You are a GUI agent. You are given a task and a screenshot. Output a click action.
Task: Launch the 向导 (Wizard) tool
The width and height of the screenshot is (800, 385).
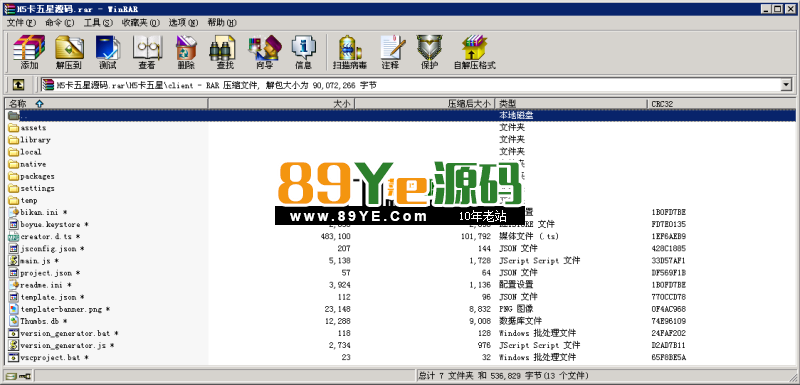coord(264,52)
